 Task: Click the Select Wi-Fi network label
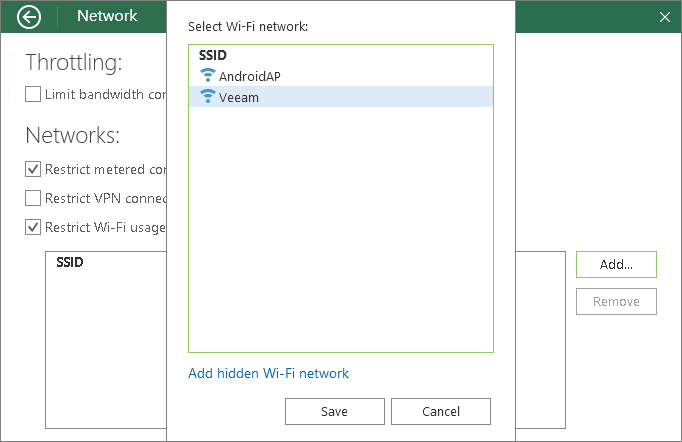click(x=255, y=25)
